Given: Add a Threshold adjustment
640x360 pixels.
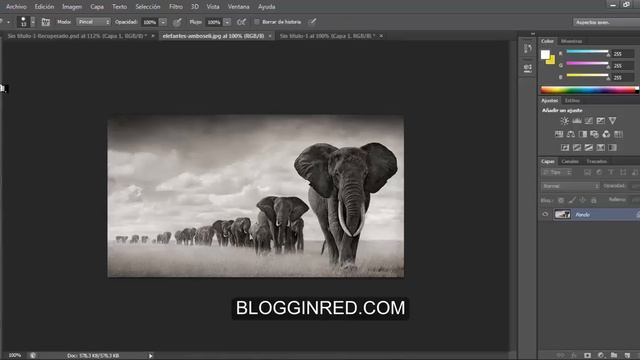Looking at the screenshot, I should coord(589,148).
